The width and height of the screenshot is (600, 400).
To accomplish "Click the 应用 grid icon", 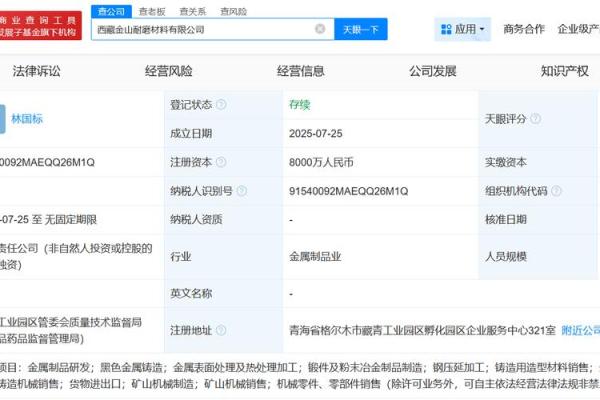I will (x=446, y=29).
